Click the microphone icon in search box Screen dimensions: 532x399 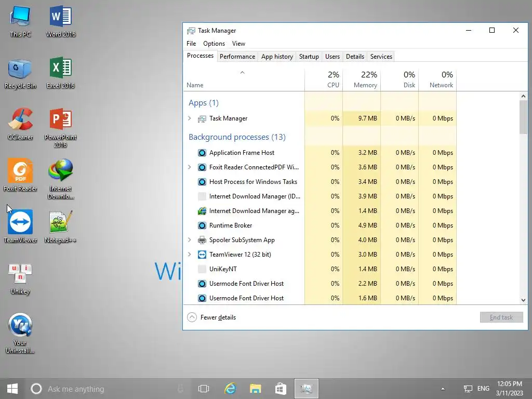click(x=180, y=389)
